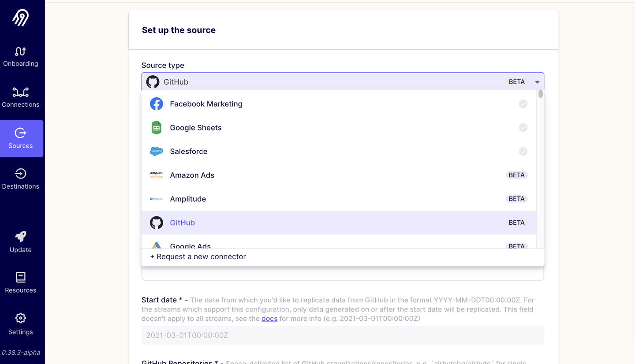Select Google Ads connector option
This screenshot has width=635, height=364.
[x=190, y=245]
